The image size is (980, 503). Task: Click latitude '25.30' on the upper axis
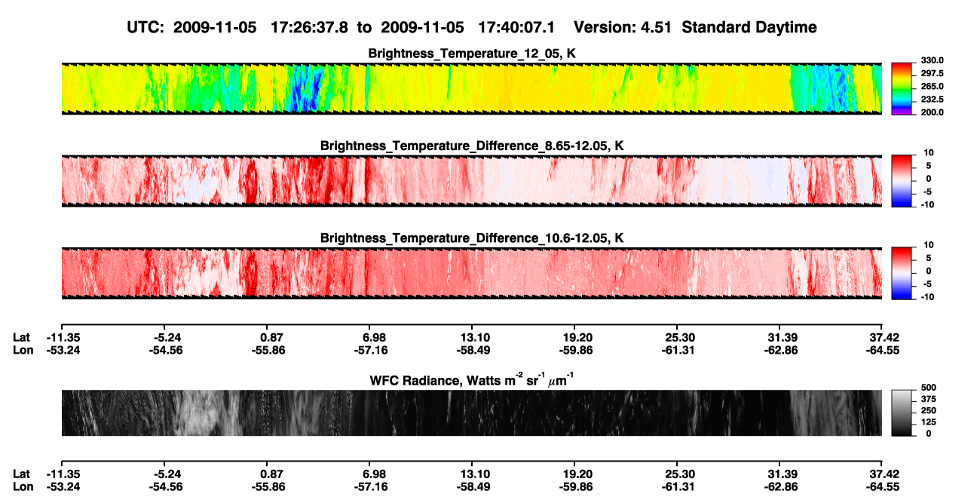click(679, 337)
